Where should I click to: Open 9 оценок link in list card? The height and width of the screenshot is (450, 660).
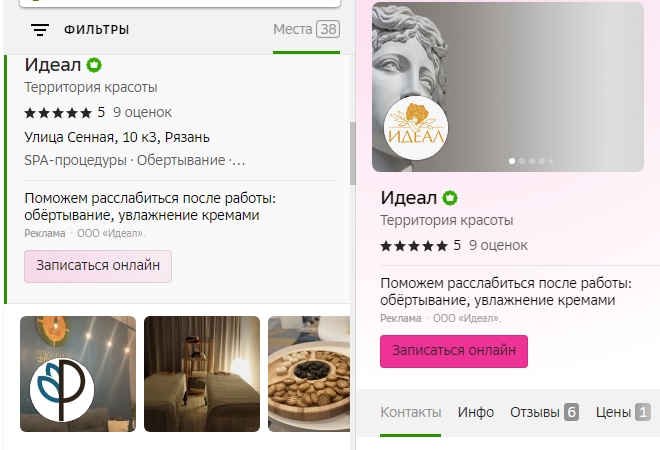point(142,112)
